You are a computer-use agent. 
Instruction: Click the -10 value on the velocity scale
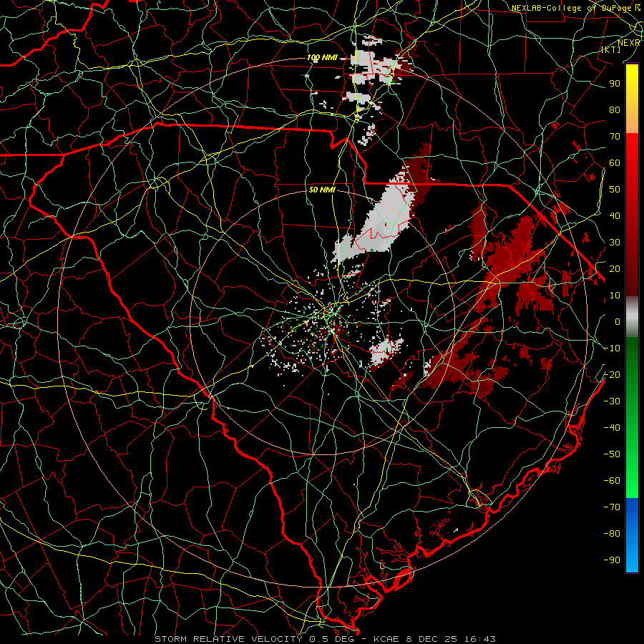[x=612, y=348]
